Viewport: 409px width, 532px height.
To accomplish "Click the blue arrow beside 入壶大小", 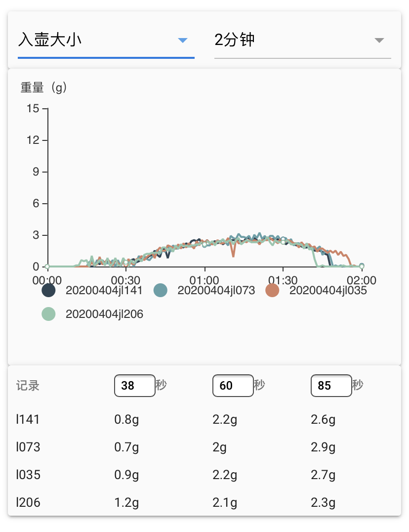I will [183, 41].
